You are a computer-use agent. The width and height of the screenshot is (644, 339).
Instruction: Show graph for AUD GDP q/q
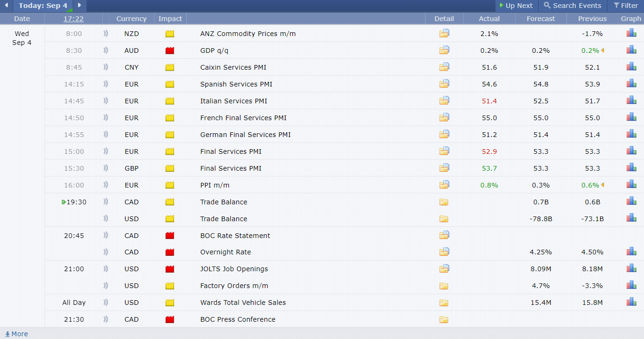click(x=631, y=50)
